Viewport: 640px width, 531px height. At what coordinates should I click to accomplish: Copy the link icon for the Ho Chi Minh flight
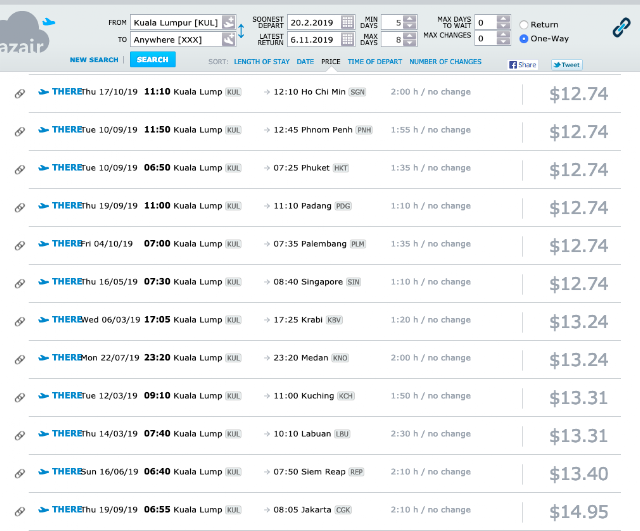click(x=20, y=94)
